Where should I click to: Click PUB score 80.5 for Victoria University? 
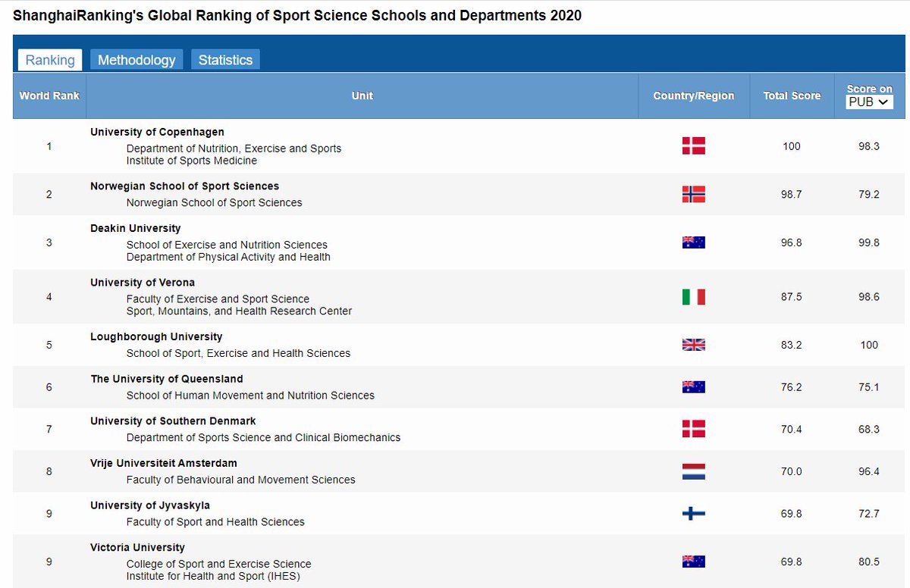[869, 561]
